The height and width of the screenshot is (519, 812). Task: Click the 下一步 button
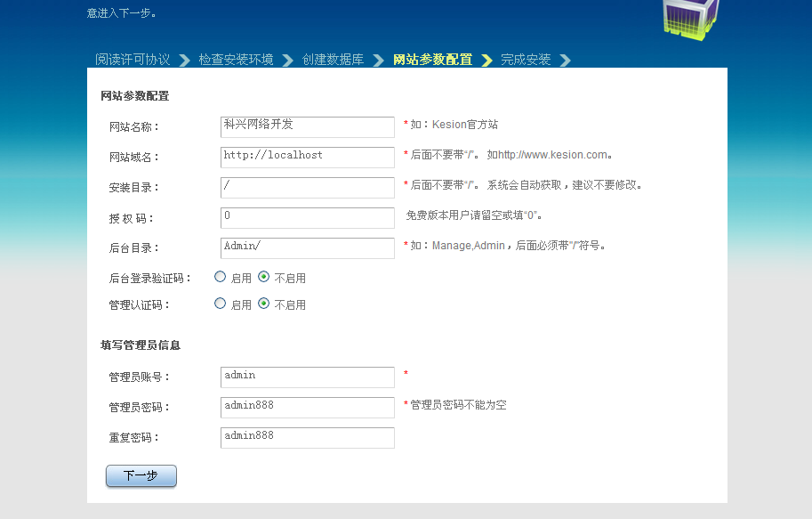pos(141,475)
